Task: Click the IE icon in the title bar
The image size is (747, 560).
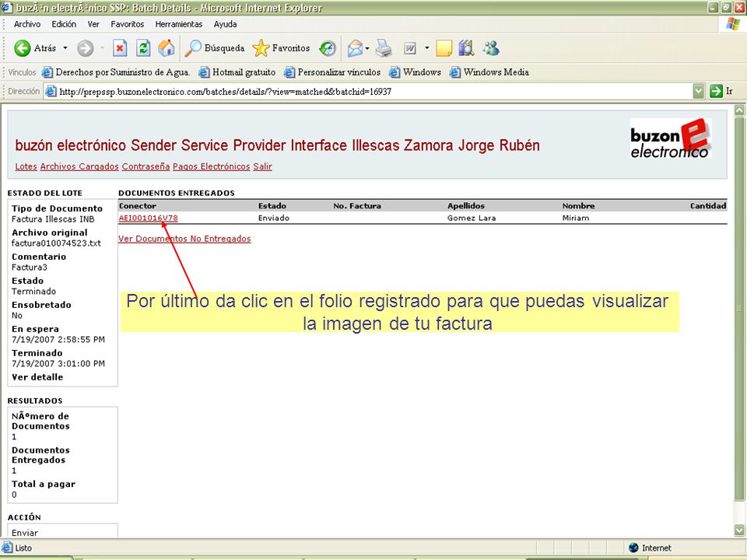Action: point(7,8)
